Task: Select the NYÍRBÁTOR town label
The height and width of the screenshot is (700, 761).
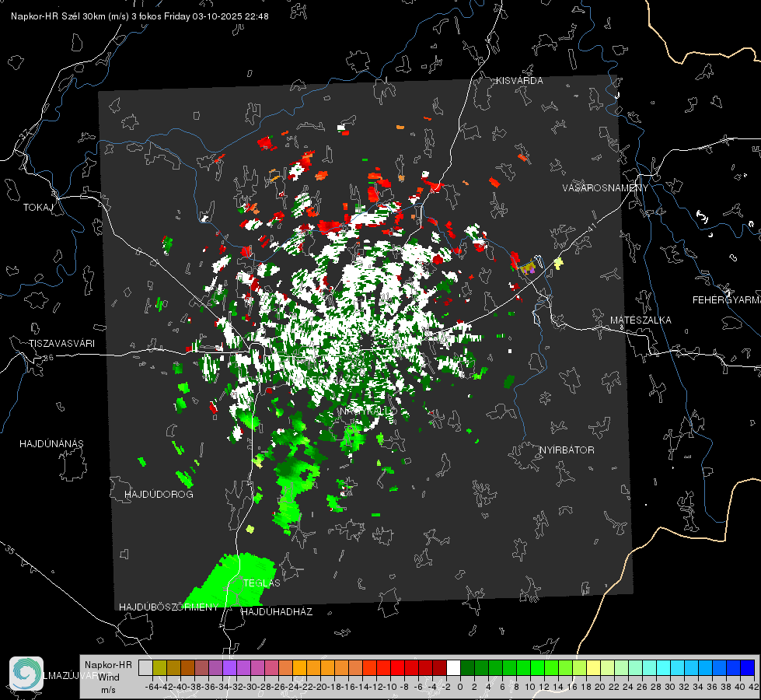Action: pyautogui.click(x=567, y=450)
